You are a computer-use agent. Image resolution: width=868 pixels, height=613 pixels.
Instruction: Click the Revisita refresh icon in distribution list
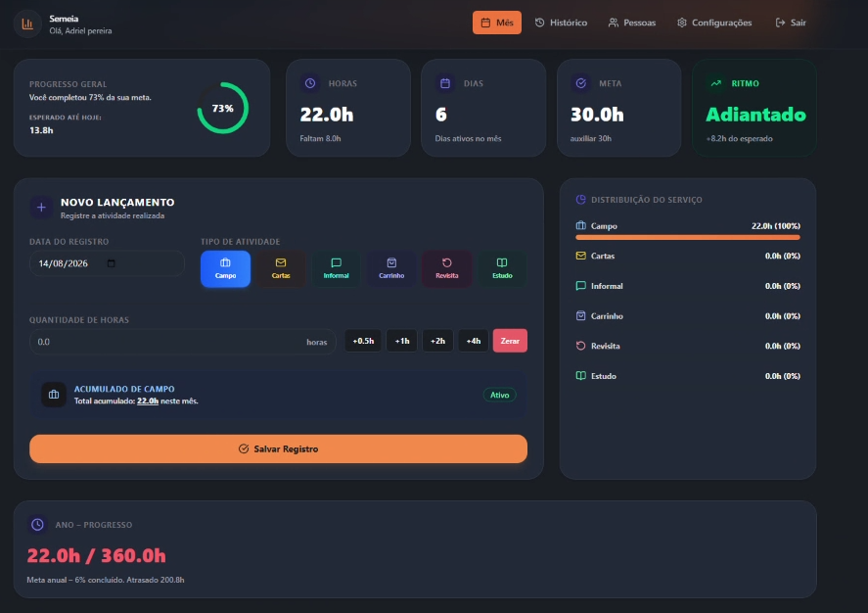pos(580,346)
